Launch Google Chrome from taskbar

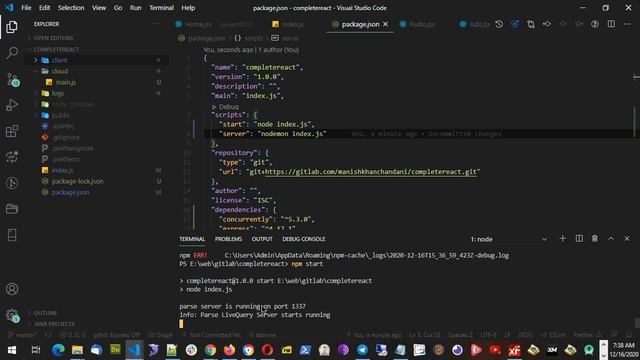coord(211,350)
